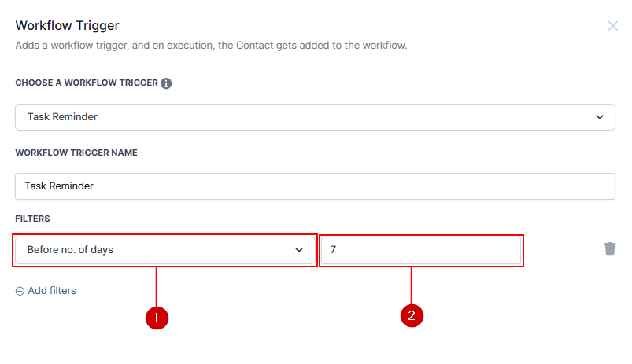Click the red annotation marker numbered 2

(x=412, y=316)
